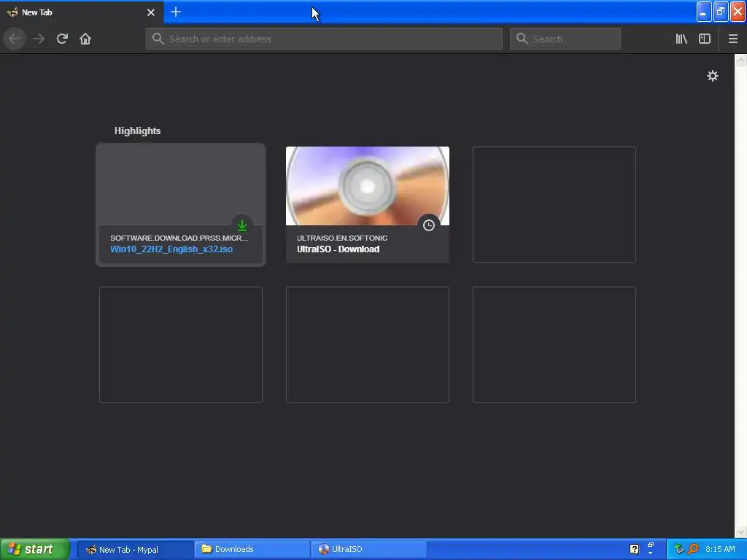The height and width of the screenshot is (560, 747).
Task: Click the green download icon on Win10 card
Action: pyautogui.click(x=242, y=225)
